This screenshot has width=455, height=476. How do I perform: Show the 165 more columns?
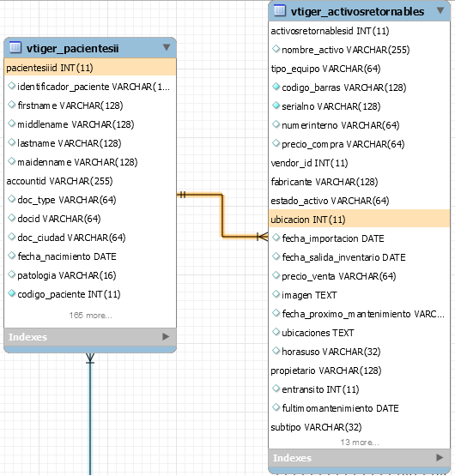click(91, 316)
